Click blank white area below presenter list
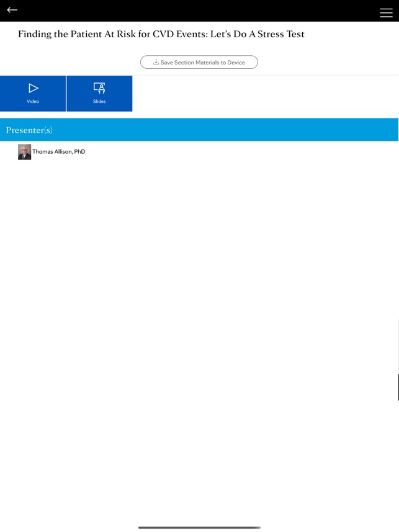Screen dimensions: 399x532 click(199, 310)
